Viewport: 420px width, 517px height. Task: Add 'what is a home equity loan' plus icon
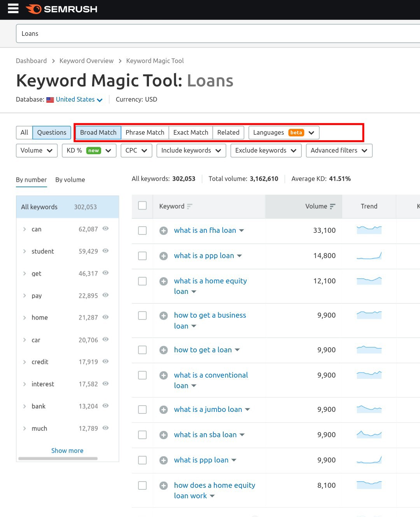(164, 281)
